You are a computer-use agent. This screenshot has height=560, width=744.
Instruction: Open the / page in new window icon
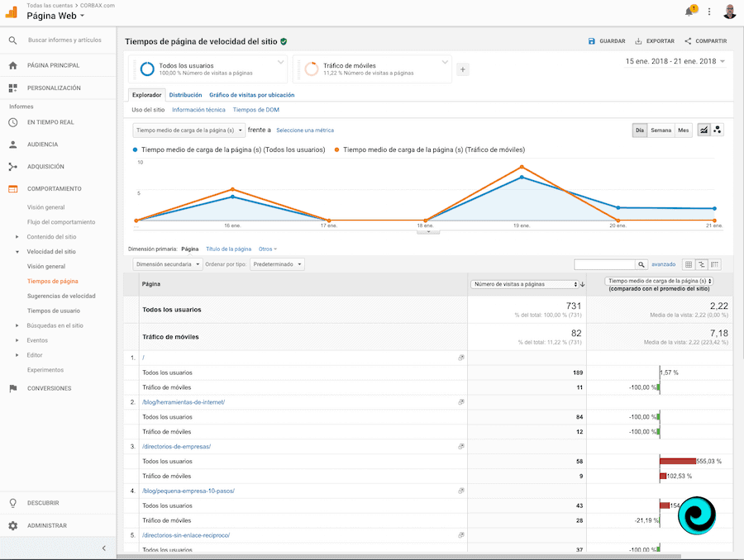coord(460,358)
